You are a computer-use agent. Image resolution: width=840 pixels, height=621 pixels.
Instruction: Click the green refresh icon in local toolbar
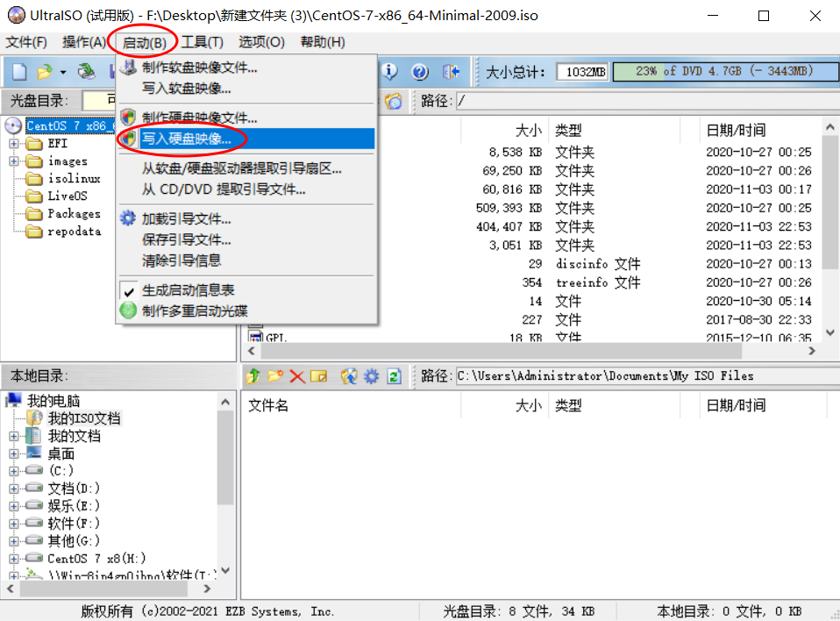click(394, 376)
